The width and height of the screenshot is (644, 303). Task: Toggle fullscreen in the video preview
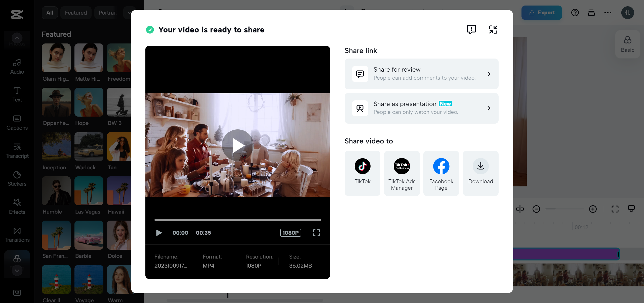click(316, 233)
